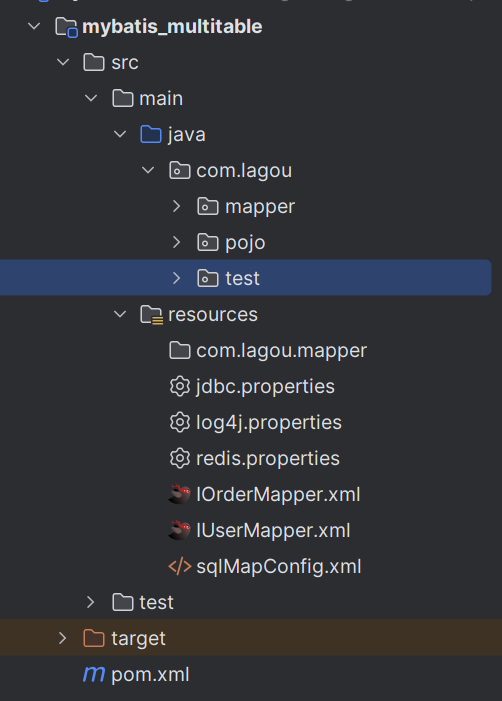This screenshot has width=502, height=701.
Task: Collapse the src folder chevron
Action: click(63, 62)
